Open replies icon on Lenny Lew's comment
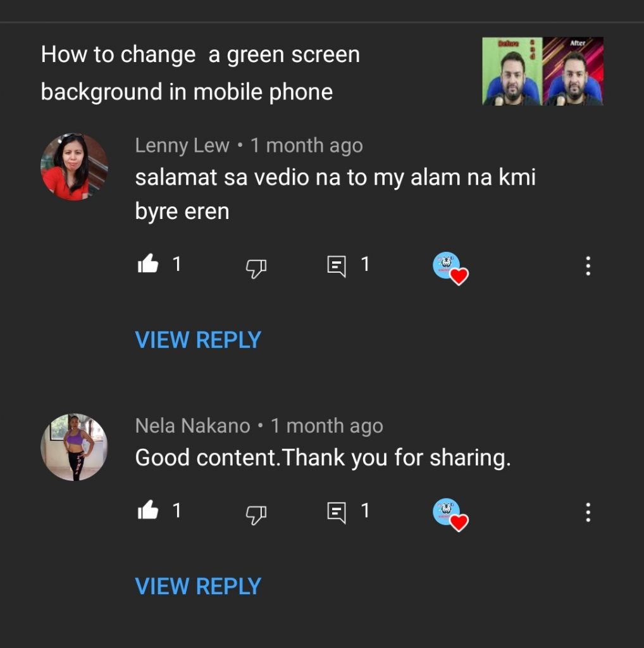This screenshot has height=648, width=644. coord(337,266)
